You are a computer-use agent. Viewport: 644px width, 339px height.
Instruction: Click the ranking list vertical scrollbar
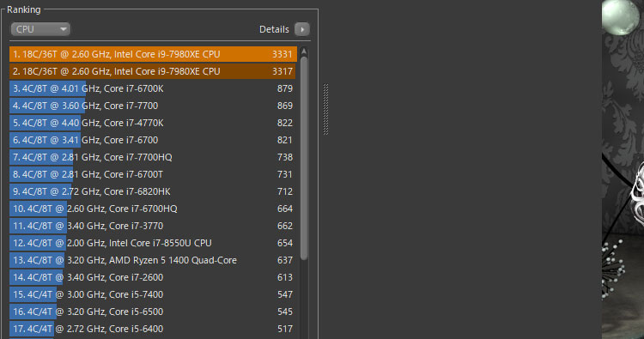click(x=304, y=158)
